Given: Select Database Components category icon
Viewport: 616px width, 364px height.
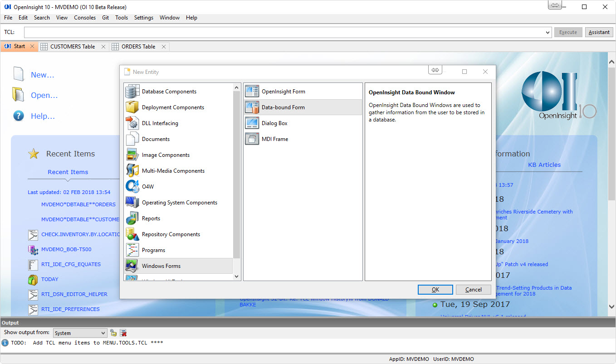Looking at the screenshot, I should [x=132, y=92].
